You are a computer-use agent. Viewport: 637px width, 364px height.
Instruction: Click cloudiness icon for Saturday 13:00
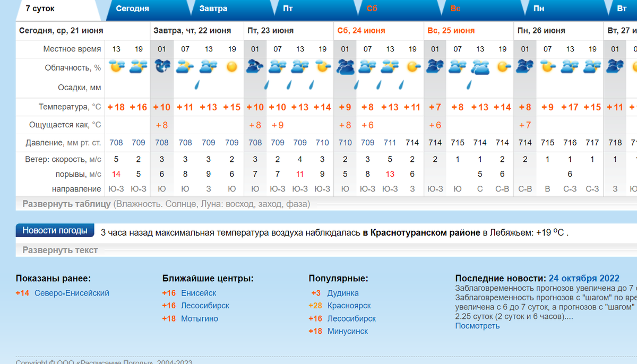click(x=390, y=67)
